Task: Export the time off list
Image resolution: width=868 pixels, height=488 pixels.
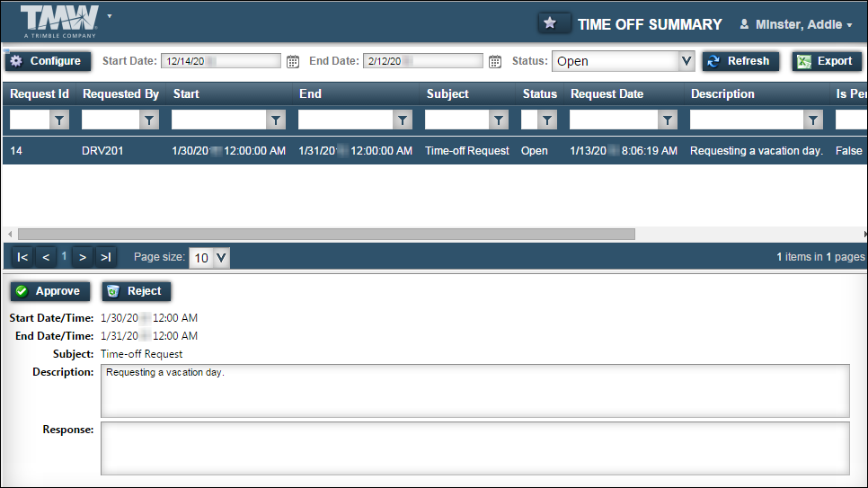Action: click(827, 61)
